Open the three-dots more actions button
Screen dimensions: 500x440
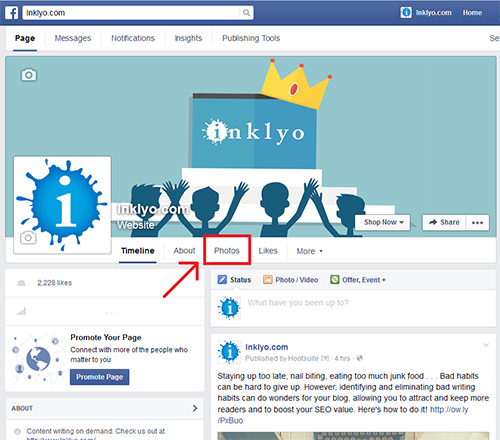tap(477, 222)
